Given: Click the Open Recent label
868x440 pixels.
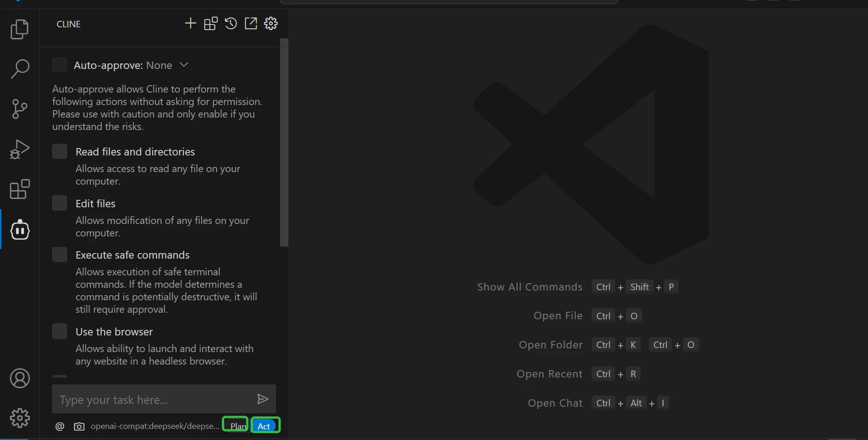Looking at the screenshot, I should 550,374.
